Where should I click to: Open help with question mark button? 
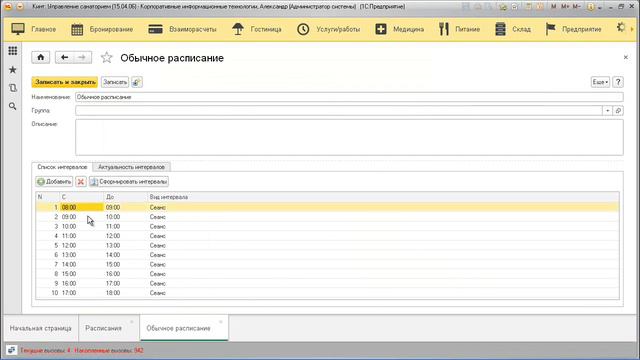618,82
